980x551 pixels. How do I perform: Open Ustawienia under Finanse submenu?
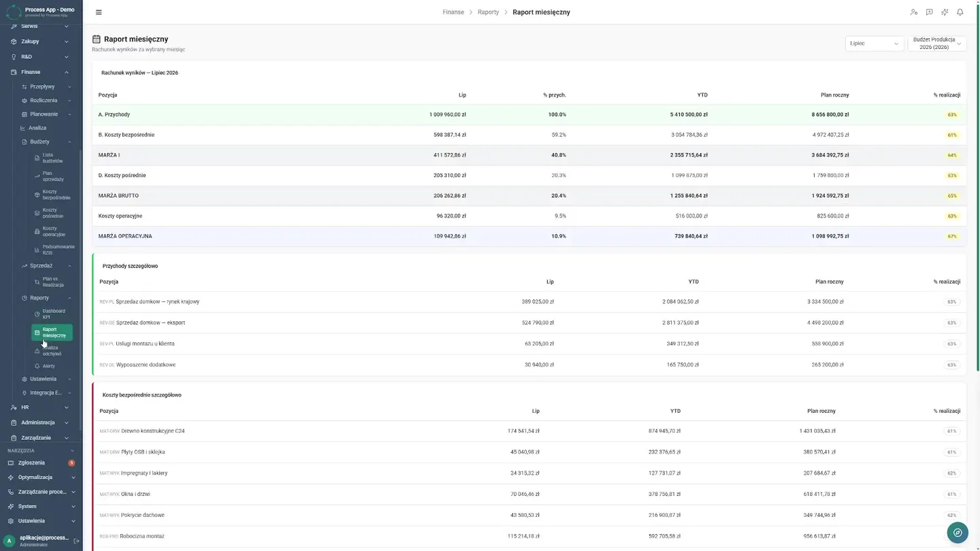point(44,379)
